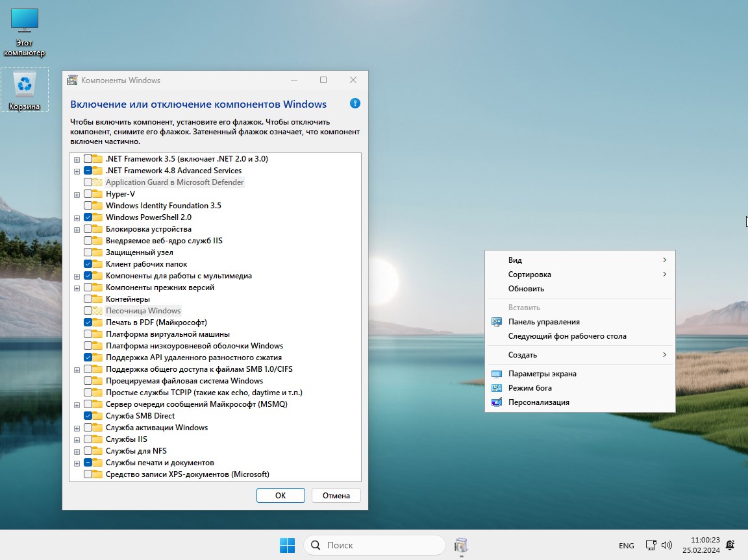Select 'Персонализация' in the context menu

click(538, 402)
